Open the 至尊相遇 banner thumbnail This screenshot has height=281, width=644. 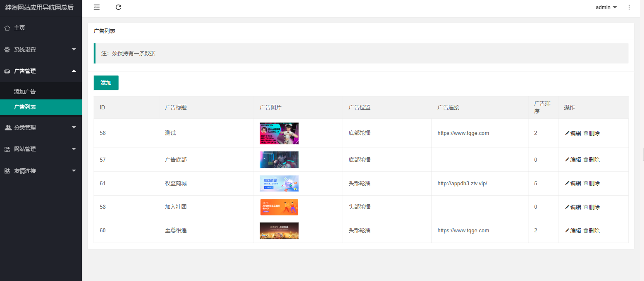pyautogui.click(x=279, y=231)
